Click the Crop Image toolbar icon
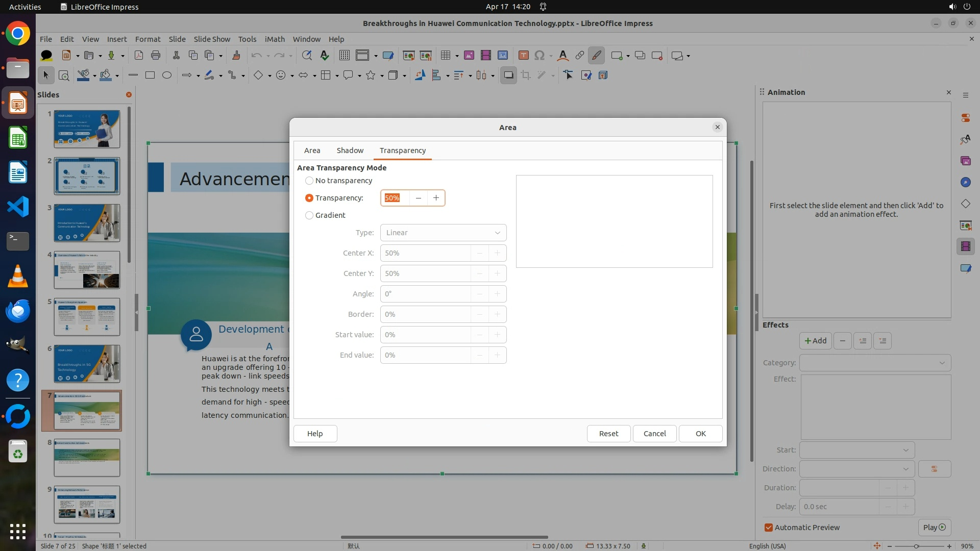 pyautogui.click(x=526, y=76)
